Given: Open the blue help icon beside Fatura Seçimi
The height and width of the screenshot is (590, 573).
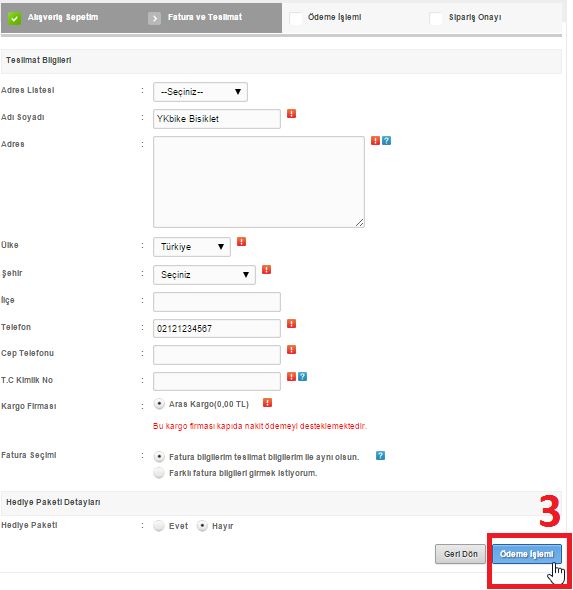Looking at the screenshot, I should point(380,456).
